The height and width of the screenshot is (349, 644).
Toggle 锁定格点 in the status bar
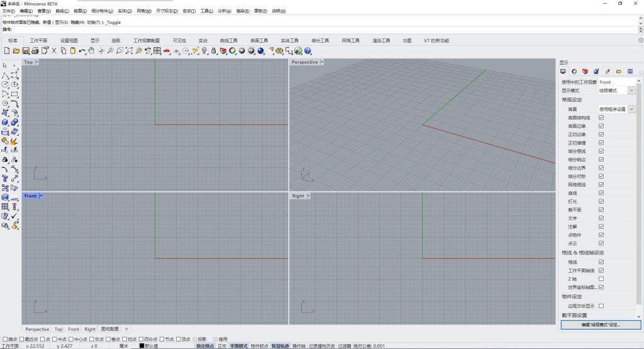coord(205,346)
